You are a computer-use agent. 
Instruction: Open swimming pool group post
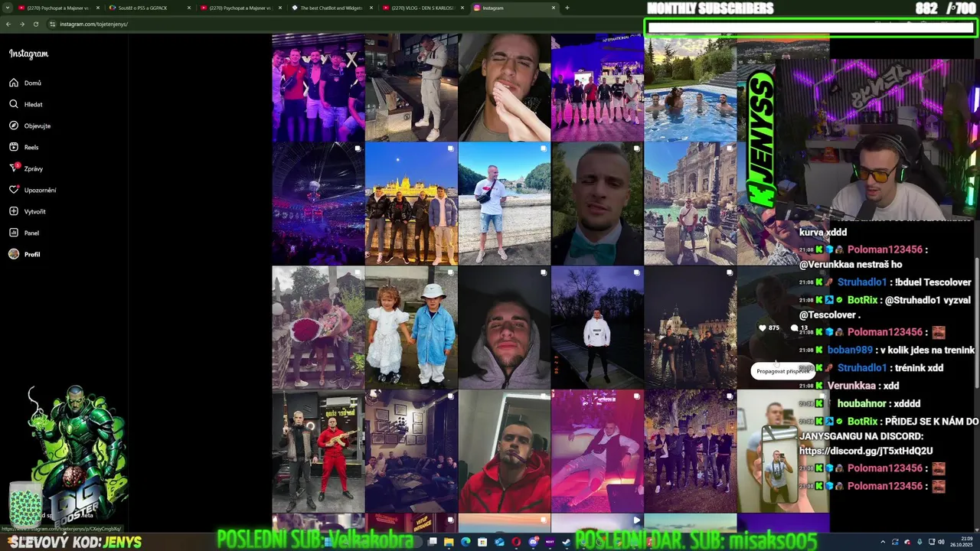click(x=690, y=87)
